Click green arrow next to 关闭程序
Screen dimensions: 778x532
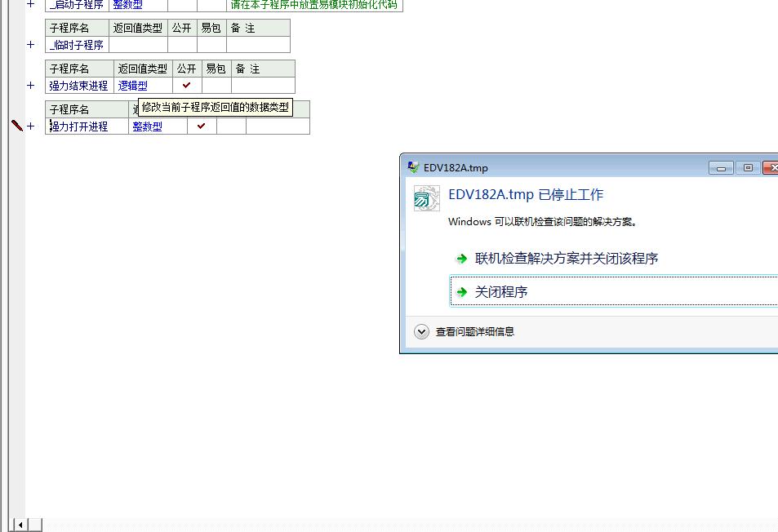click(462, 292)
